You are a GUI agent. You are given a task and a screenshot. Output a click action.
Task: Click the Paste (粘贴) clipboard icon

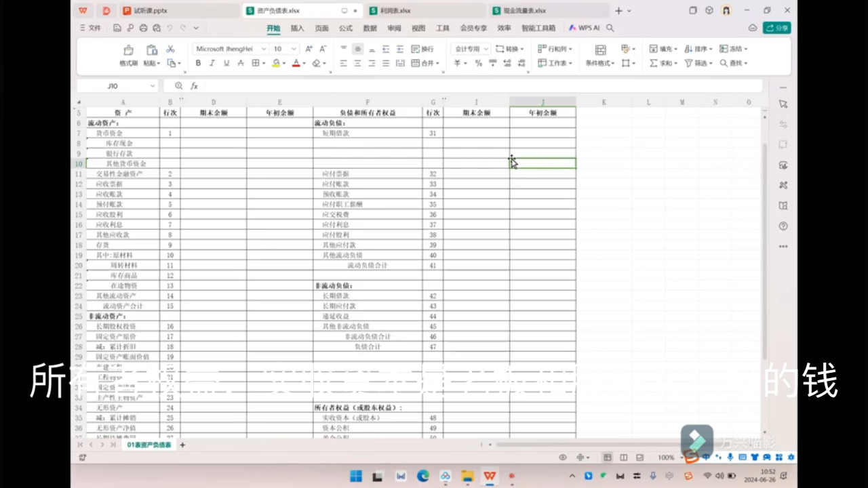click(152, 49)
